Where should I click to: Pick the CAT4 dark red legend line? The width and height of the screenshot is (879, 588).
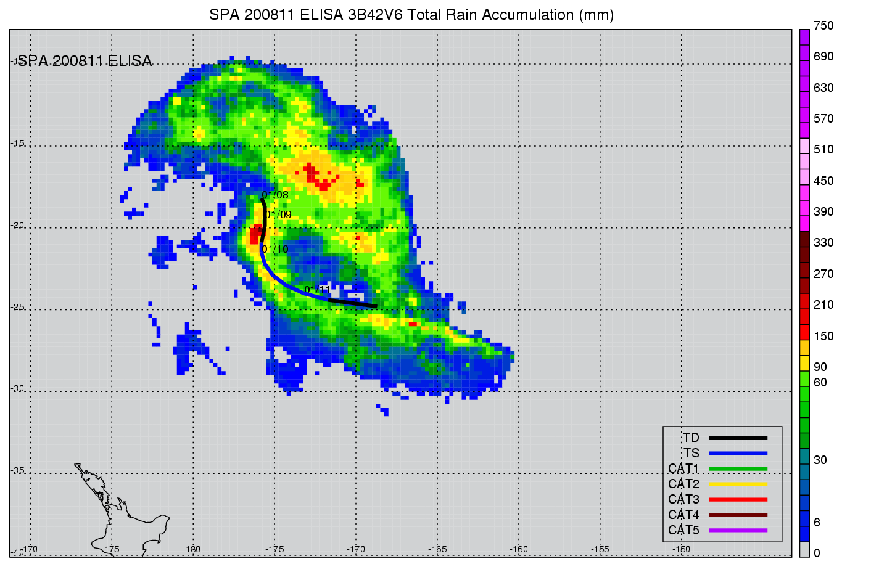tap(738, 515)
